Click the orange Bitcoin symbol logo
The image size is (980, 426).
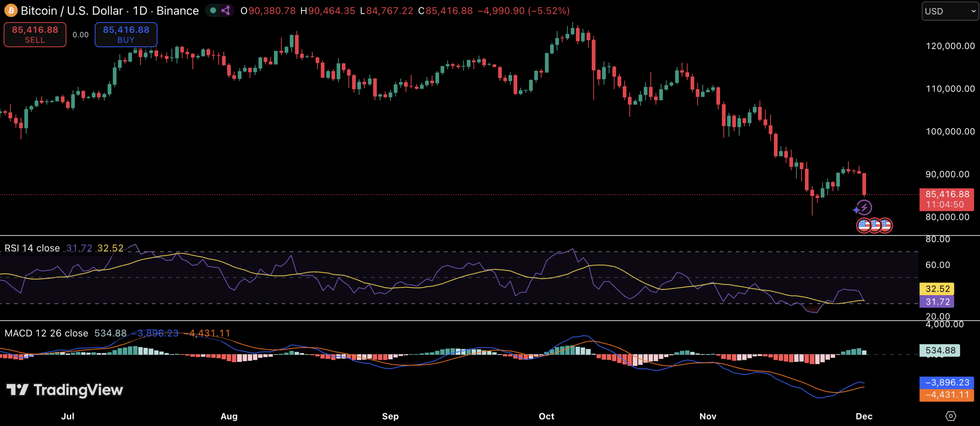click(x=11, y=10)
